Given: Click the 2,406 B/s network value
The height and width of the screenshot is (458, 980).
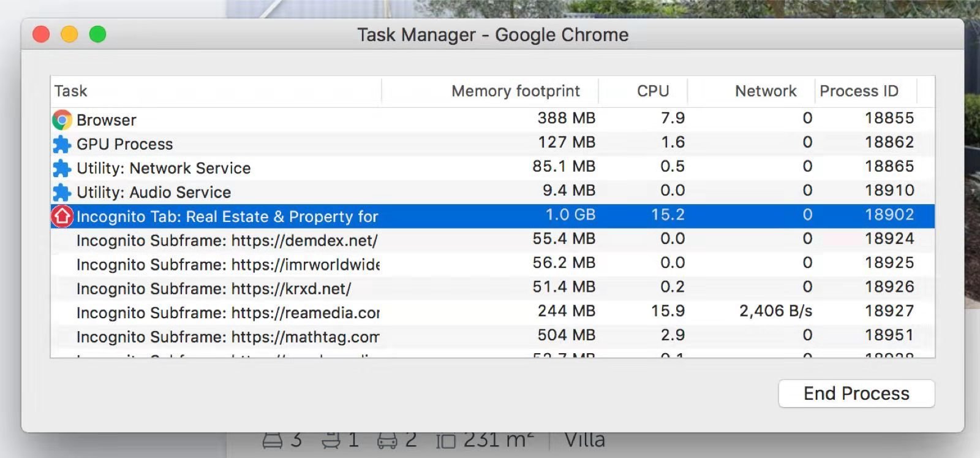Looking at the screenshot, I should click(775, 311).
